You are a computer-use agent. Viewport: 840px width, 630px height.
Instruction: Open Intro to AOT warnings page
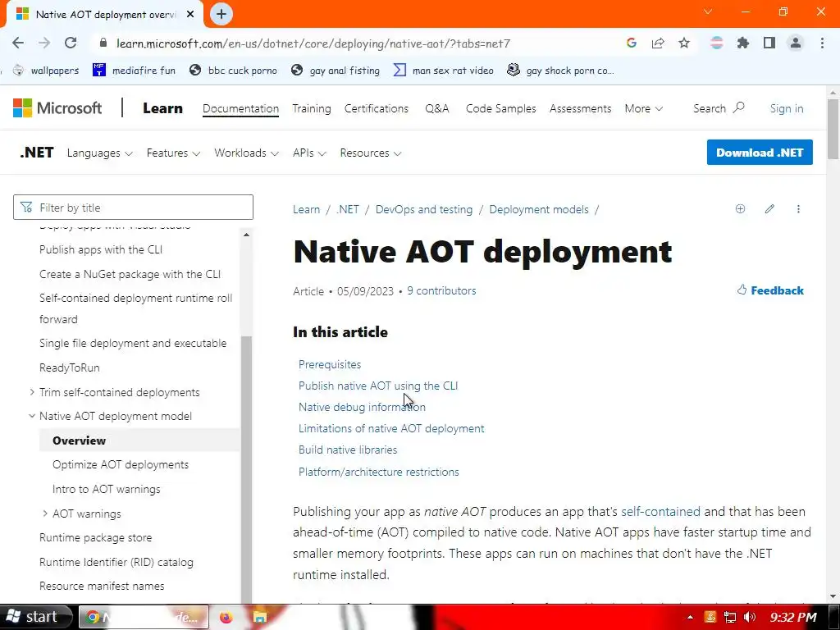tap(106, 489)
